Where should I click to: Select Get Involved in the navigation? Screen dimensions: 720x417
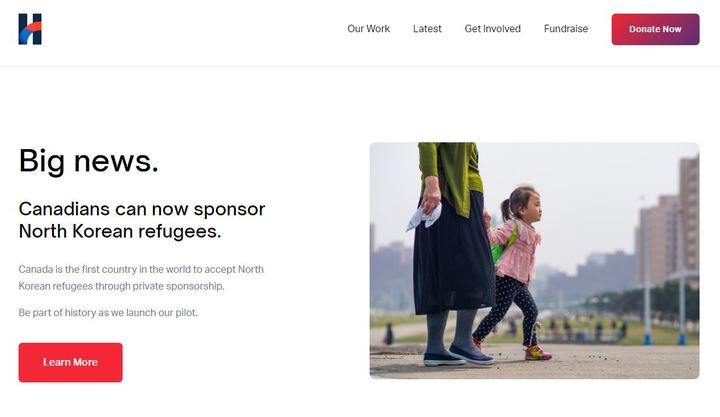493,29
